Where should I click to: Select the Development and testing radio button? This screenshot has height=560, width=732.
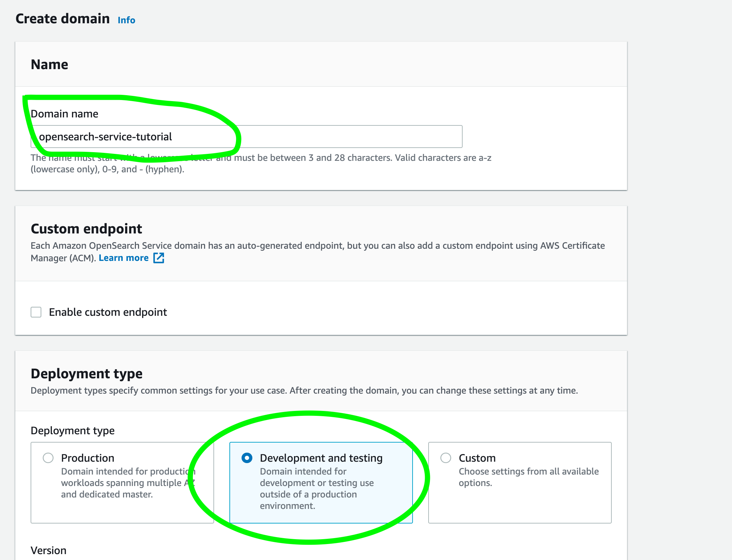[247, 458]
